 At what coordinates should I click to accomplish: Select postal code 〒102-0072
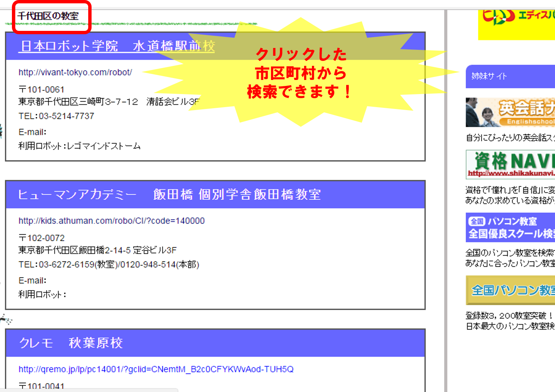41,238
